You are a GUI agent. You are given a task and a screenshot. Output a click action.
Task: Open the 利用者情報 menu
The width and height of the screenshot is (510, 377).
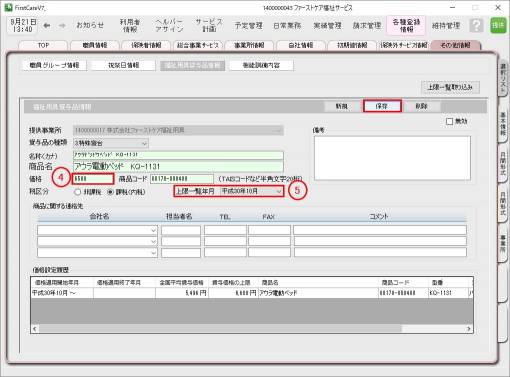pos(130,25)
